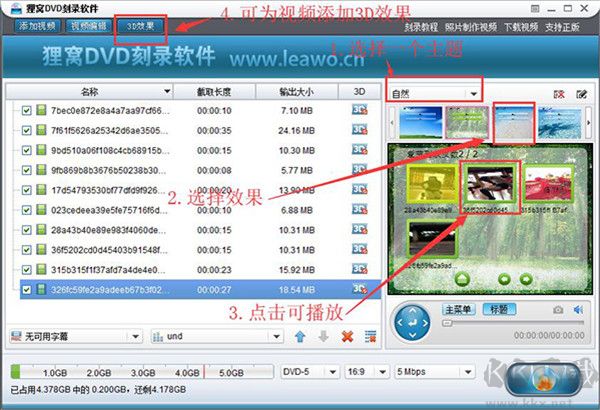
Task: Uncheck video 17d54793530bf77dfd9f926
Action: (26, 190)
